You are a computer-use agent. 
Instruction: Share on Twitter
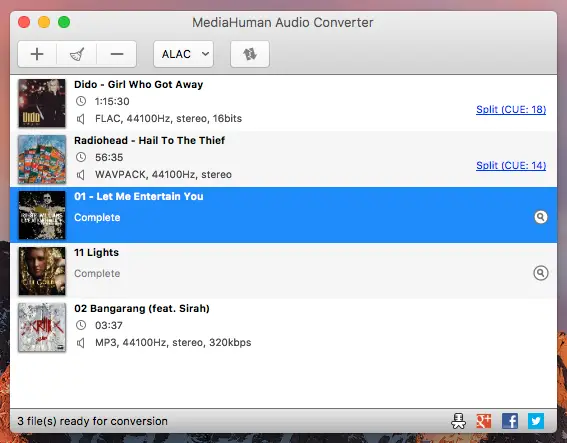(536, 421)
